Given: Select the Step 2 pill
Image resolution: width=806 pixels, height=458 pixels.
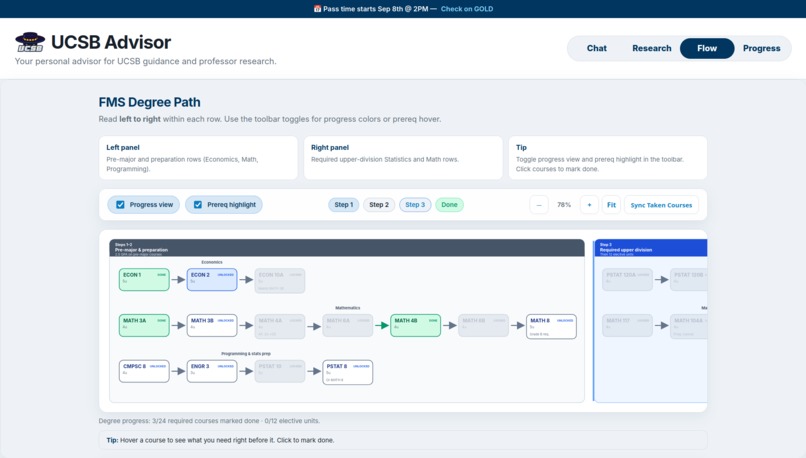Looking at the screenshot, I should click(379, 205).
